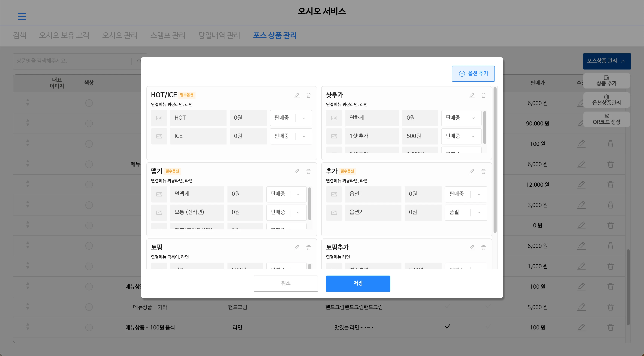
Task: Click image placeholder for 덜맵게 option
Action: pos(159,194)
